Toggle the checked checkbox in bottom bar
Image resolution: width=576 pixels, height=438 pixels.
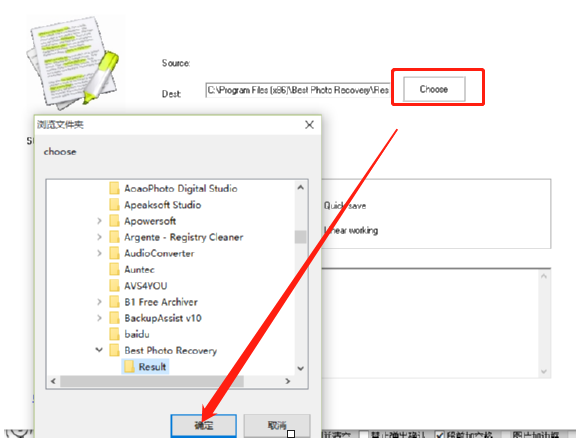439,435
